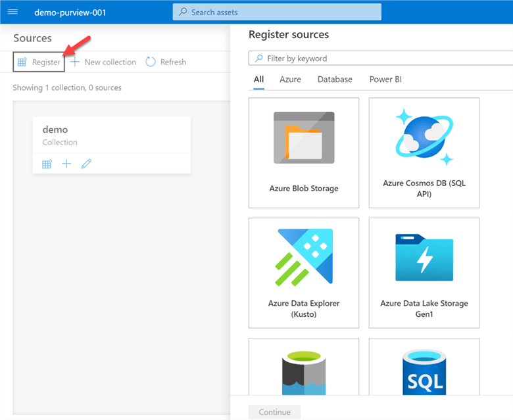Select the All tab

tap(258, 80)
